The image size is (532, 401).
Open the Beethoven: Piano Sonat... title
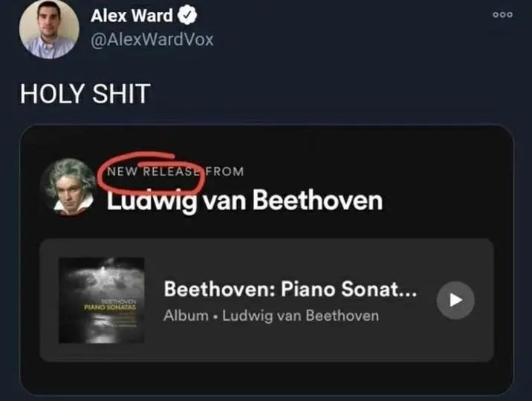[x=291, y=289]
